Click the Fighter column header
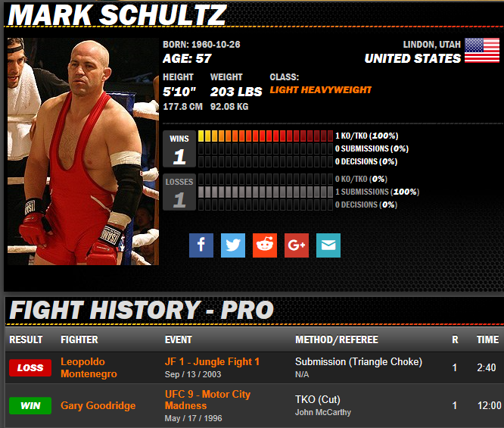Image resolution: width=504 pixels, height=428 pixels. (79, 339)
